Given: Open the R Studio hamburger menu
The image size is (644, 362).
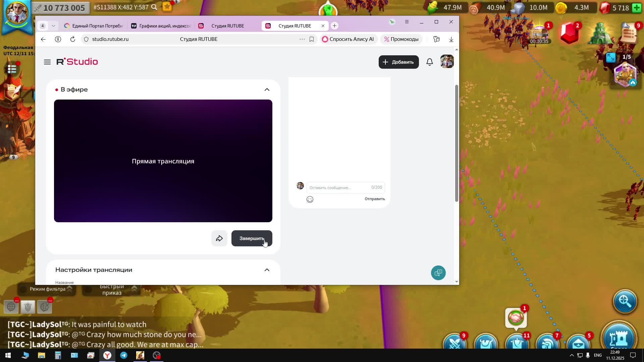Looking at the screenshot, I should [47, 62].
